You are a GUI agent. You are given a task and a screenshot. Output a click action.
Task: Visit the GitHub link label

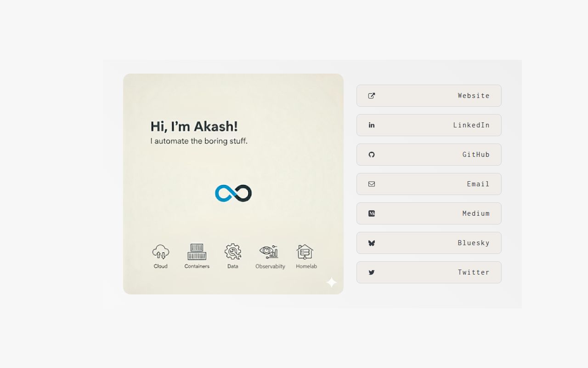click(476, 155)
